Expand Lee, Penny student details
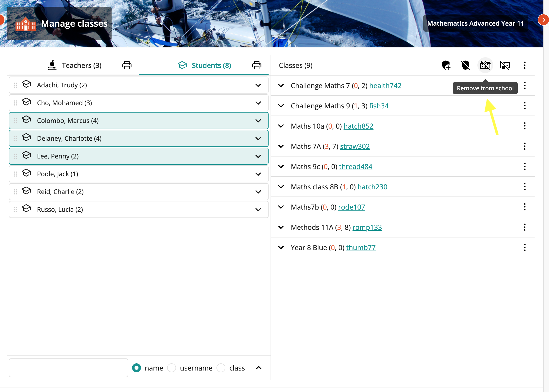This screenshot has height=392, width=549. (258, 157)
